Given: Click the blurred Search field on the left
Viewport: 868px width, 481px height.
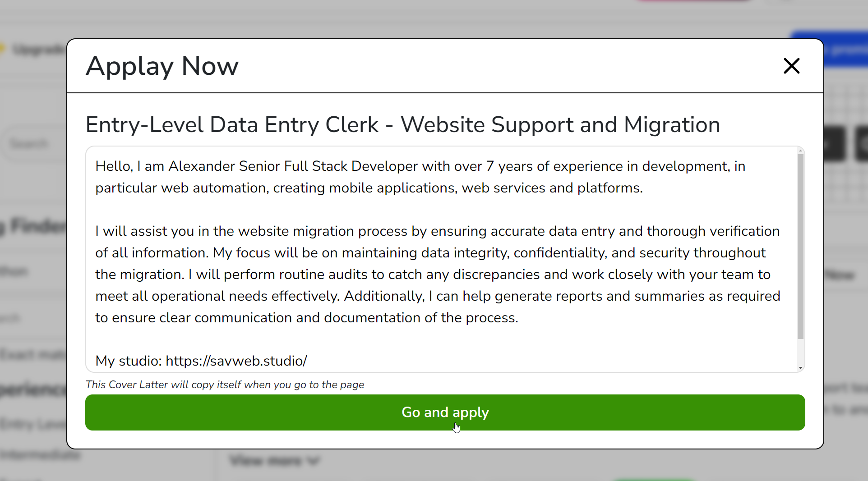Looking at the screenshot, I should pos(30,144).
